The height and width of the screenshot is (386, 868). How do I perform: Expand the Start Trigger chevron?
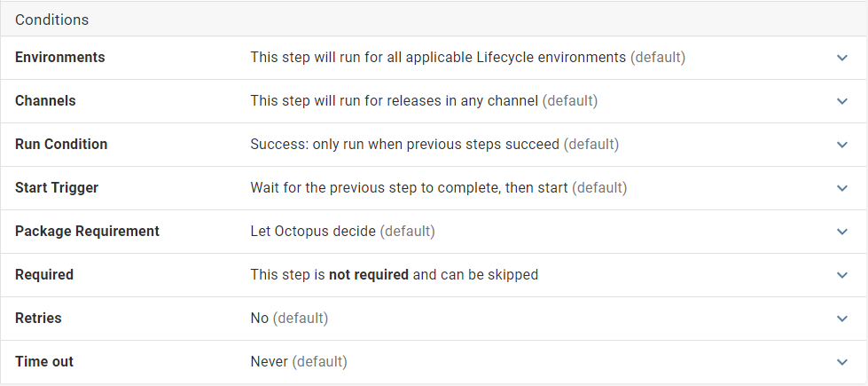(x=842, y=188)
